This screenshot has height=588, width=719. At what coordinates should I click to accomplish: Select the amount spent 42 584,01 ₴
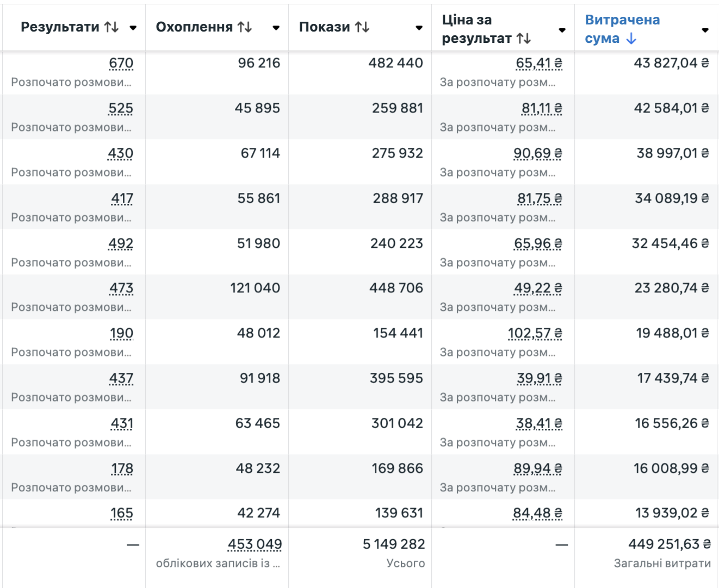(x=672, y=108)
